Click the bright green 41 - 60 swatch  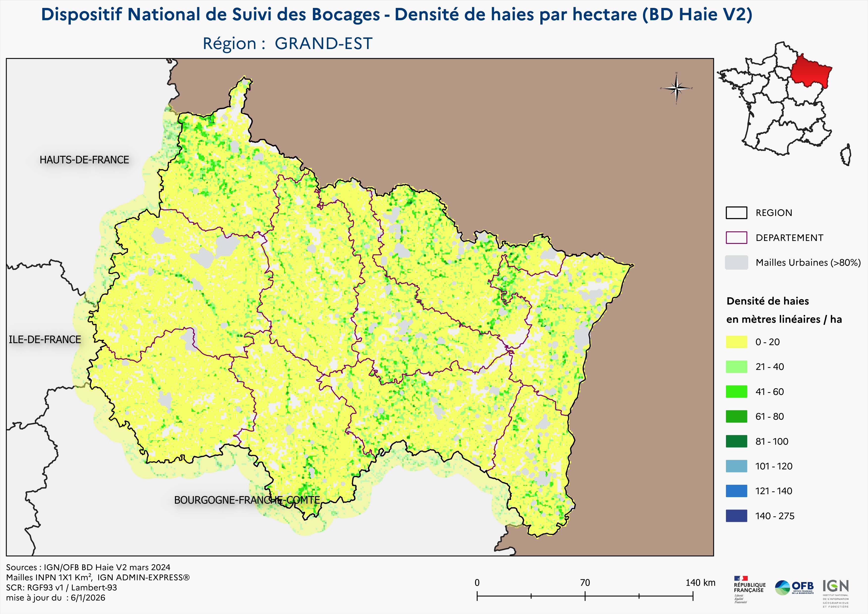[736, 392]
